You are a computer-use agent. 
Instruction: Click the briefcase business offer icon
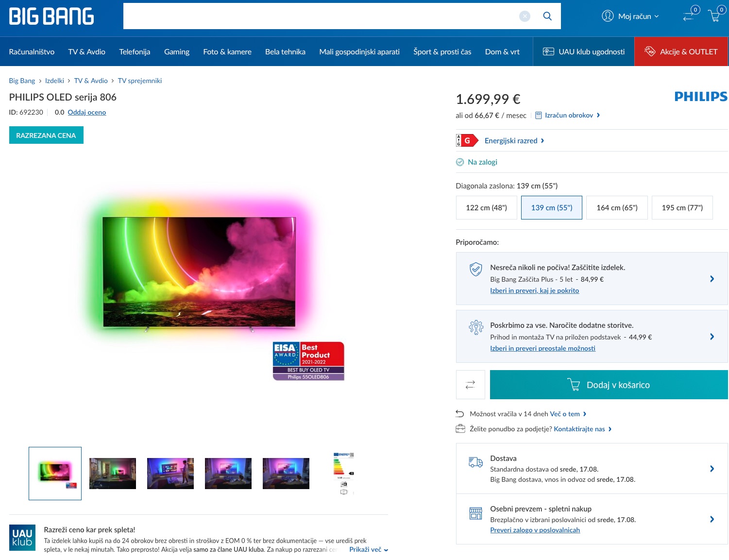(460, 429)
